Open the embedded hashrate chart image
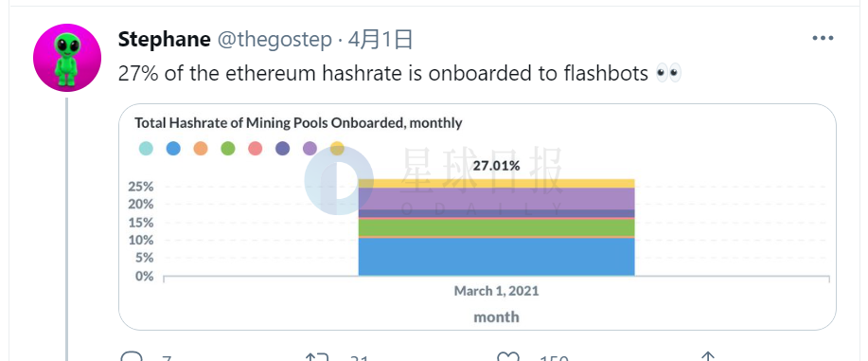 (x=477, y=217)
